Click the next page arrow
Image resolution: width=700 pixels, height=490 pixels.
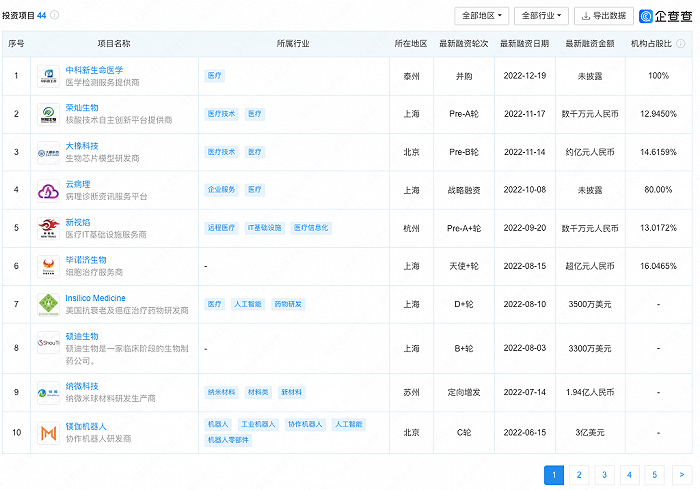coord(680,475)
